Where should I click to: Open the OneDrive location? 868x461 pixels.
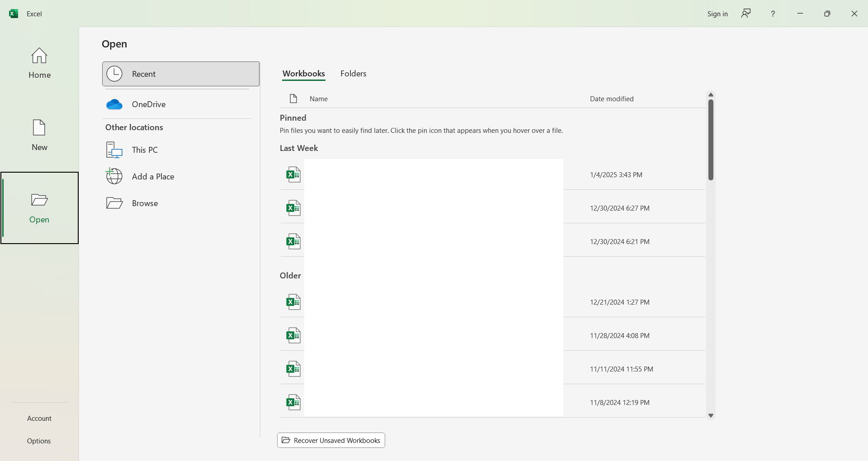click(x=181, y=104)
